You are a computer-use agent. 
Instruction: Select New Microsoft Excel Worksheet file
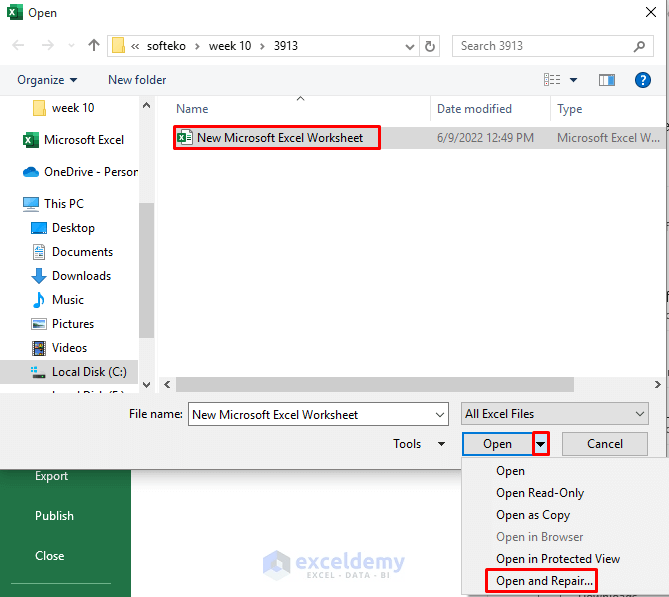pyautogui.click(x=277, y=138)
